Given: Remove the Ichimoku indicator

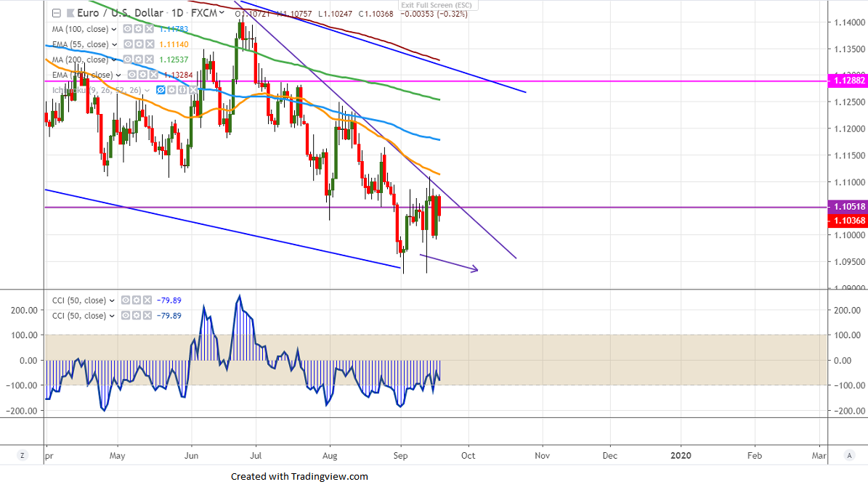Looking at the screenshot, I should coord(192,90).
